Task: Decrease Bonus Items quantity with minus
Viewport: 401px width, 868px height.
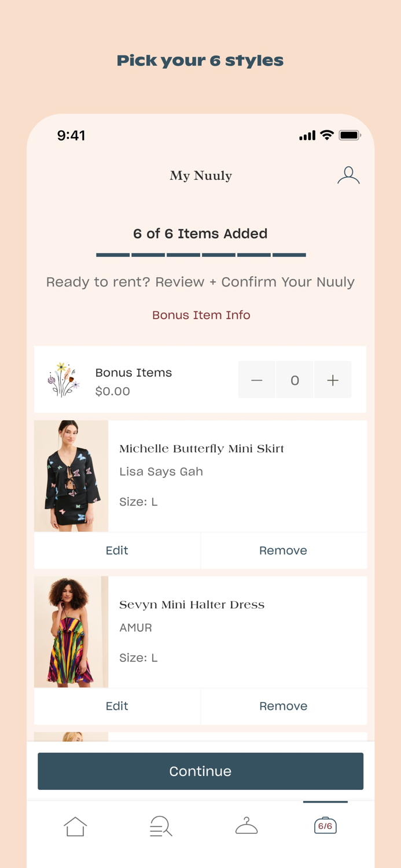Action: click(x=257, y=380)
